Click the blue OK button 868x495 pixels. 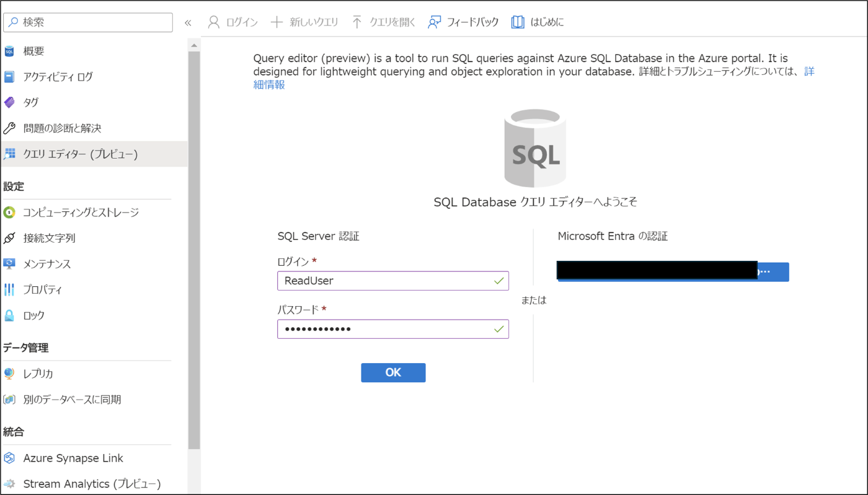(393, 372)
